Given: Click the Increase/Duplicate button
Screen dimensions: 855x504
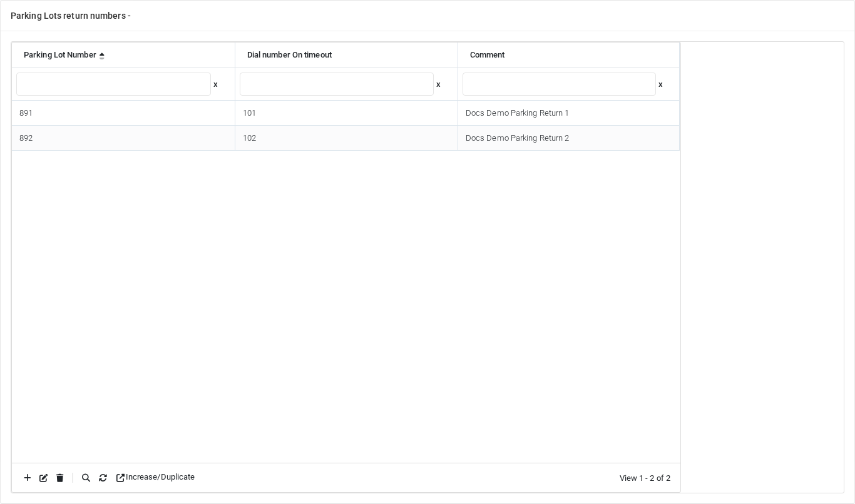Looking at the screenshot, I should (155, 477).
